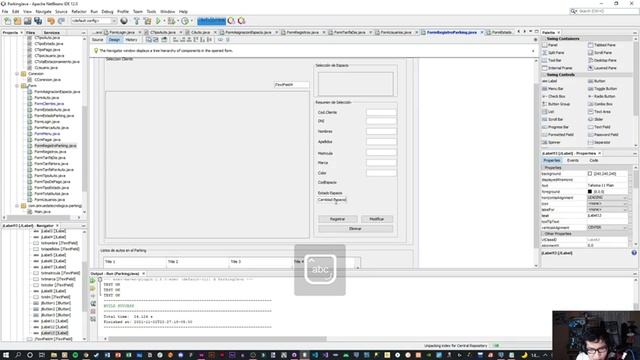Click the Cod.Cliente text field on form
The width and height of the screenshot is (640, 360).
(x=381, y=112)
